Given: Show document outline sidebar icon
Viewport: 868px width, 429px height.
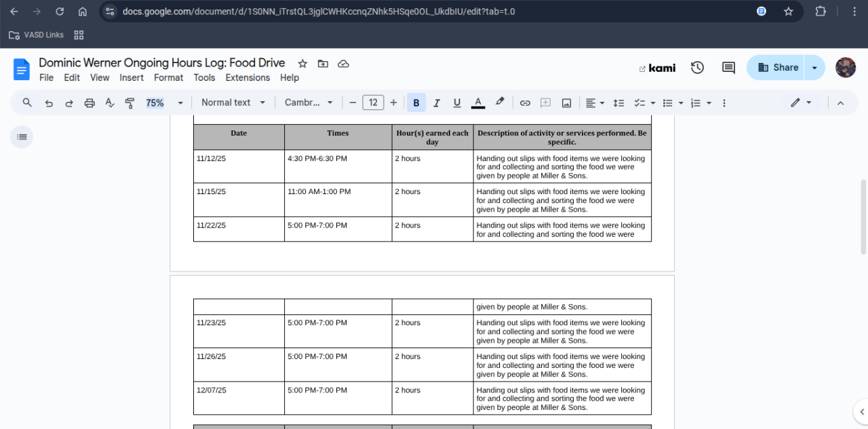Looking at the screenshot, I should (x=22, y=137).
